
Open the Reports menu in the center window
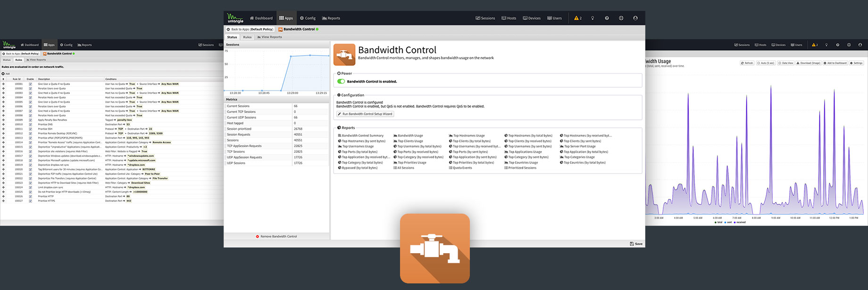[x=331, y=18]
